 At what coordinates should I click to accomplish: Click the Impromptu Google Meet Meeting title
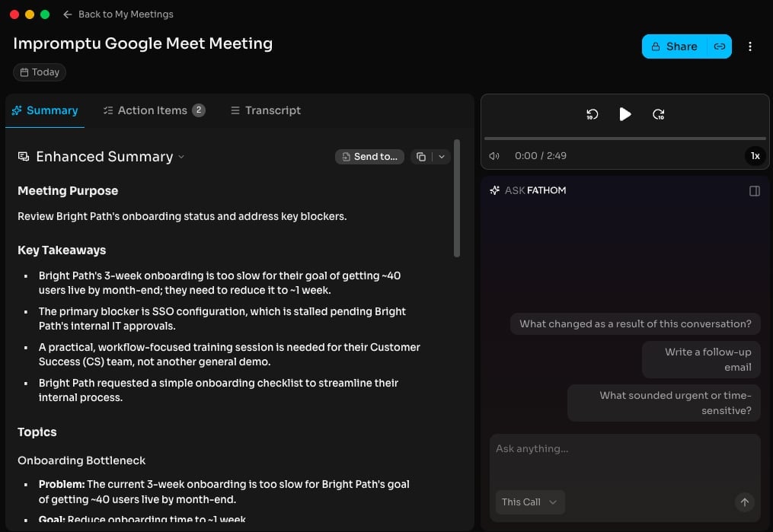pyautogui.click(x=143, y=43)
